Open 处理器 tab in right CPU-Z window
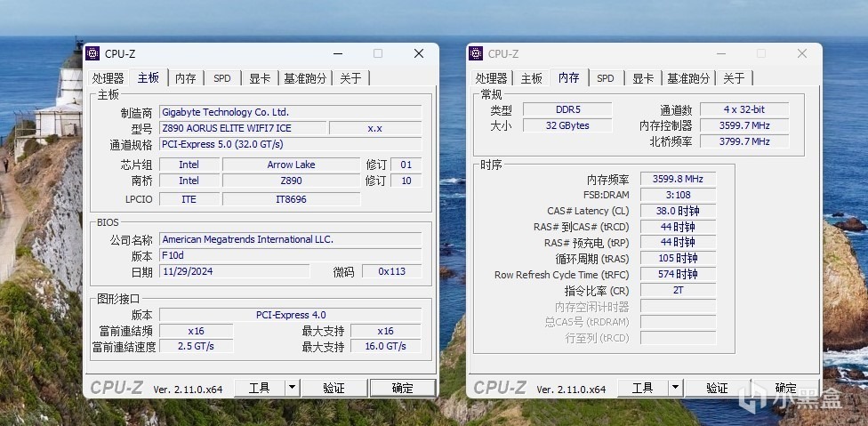 click(492, 78)
